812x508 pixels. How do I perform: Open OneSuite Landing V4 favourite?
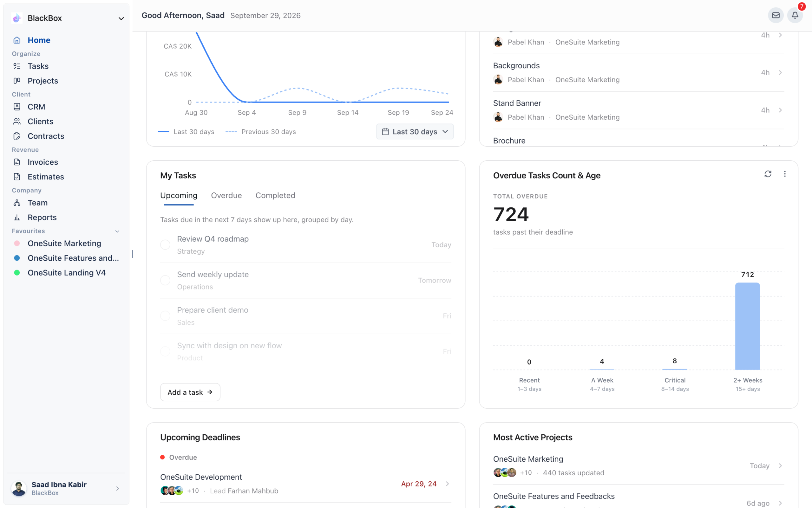coord(66,273)
